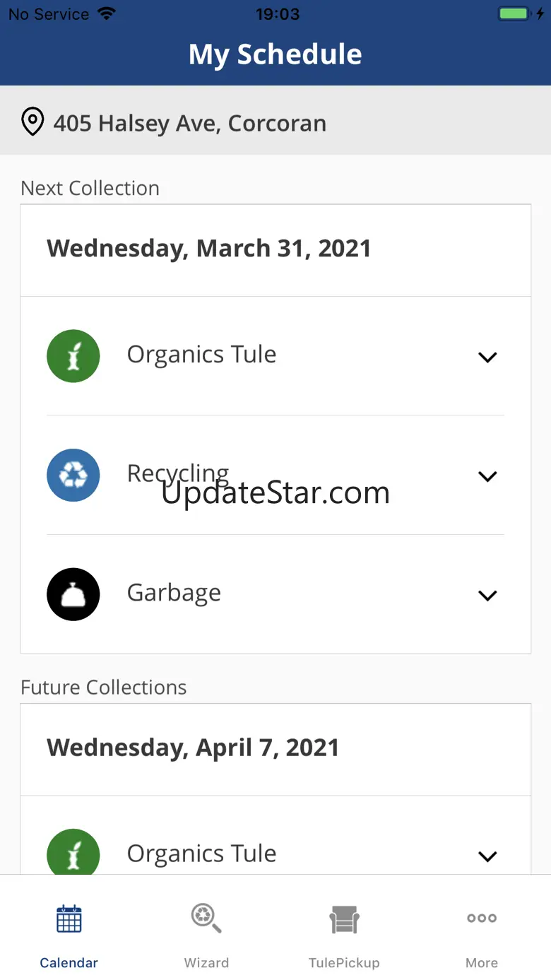The image size is (551, 980).
Task: Tap the Wednesday, March 31, 2021 header
Action: click(209, 249)
